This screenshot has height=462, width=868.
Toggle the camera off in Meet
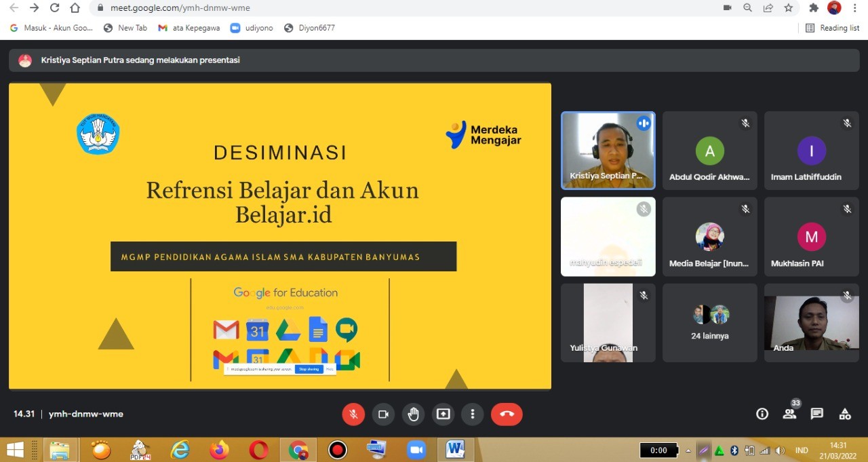383,414
